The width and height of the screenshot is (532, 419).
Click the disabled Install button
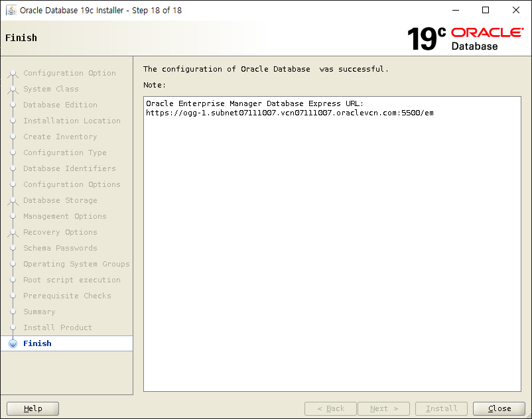441,408
